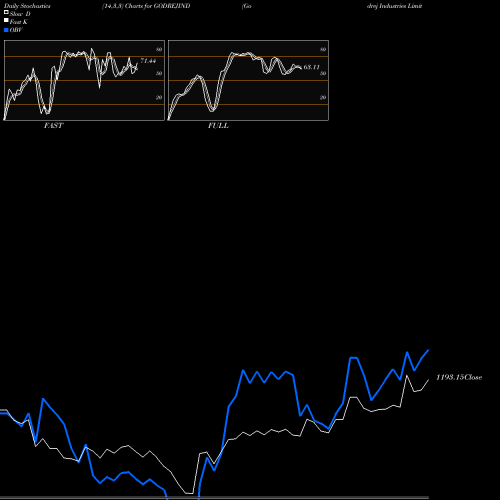Screen dimensions: 500x500
Task: Select the 'Daily Stochastics' title text
Action: tap(27, 6)
